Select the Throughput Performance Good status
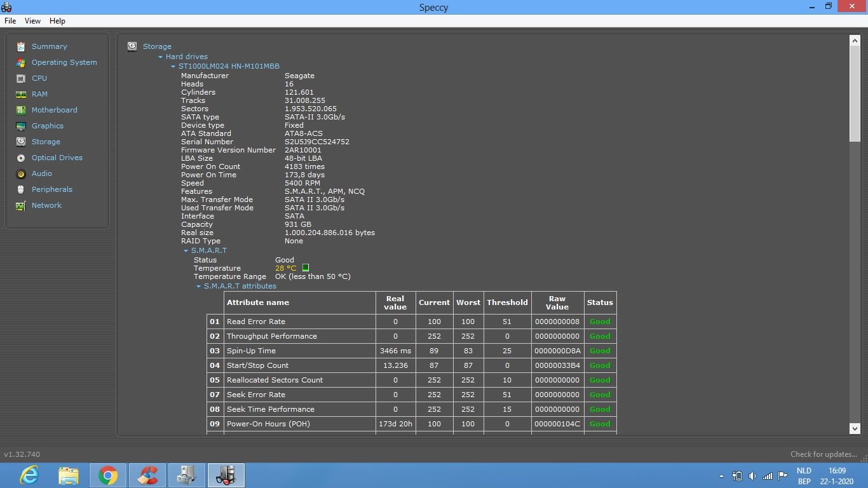 [600, 336]
